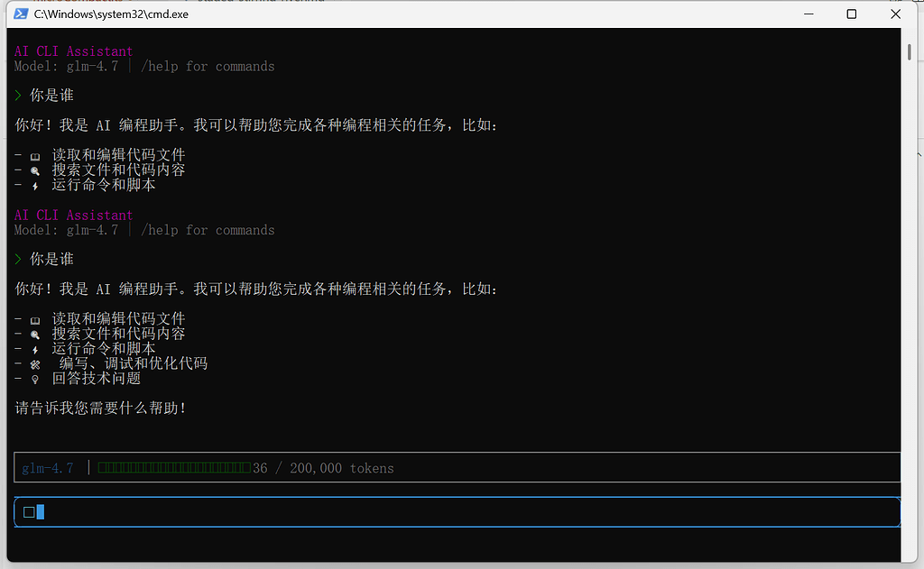
Task: Click the first '你好!我是 AI 编程助手' reply
Action: (x=255, y=124)
